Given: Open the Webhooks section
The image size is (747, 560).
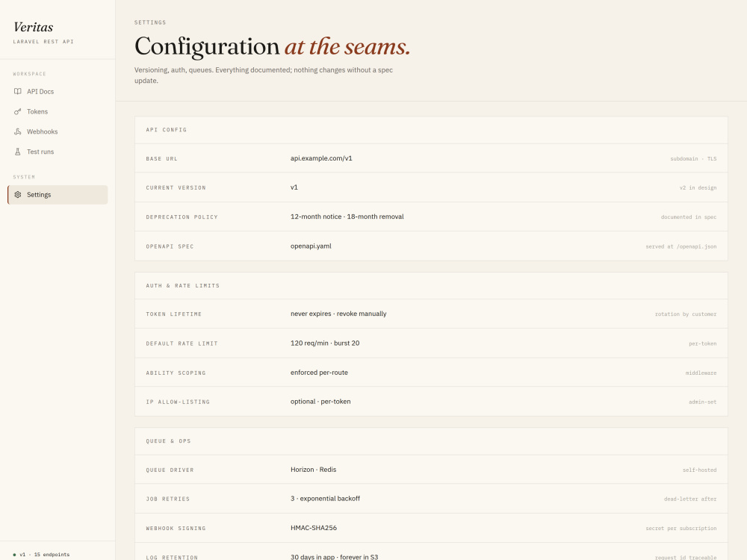Looking at the screenshot, I should tap(58, 131).
